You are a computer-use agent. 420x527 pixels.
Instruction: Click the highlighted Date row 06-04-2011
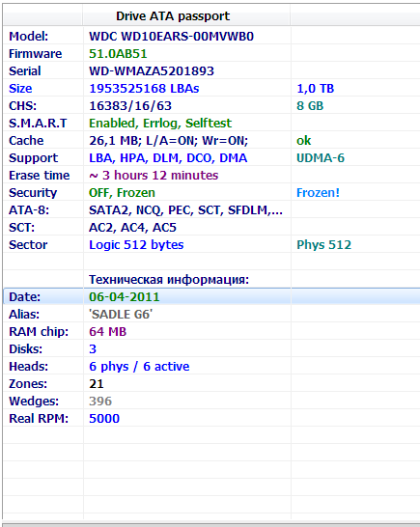tap(211, 296)
